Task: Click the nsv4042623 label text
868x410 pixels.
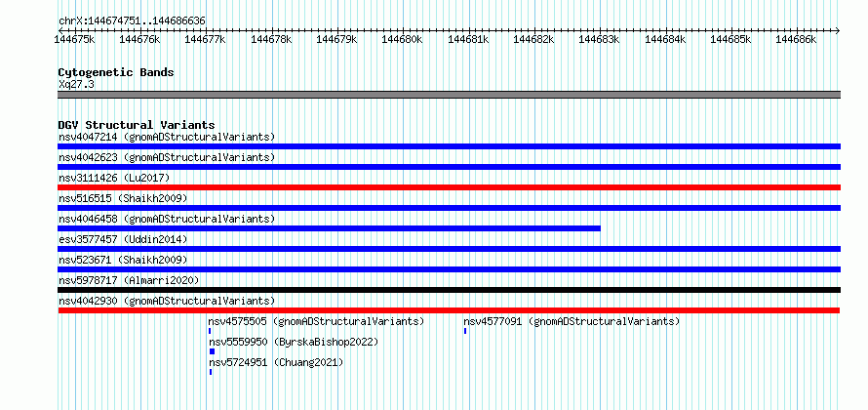Action: [x=167, y=157]
